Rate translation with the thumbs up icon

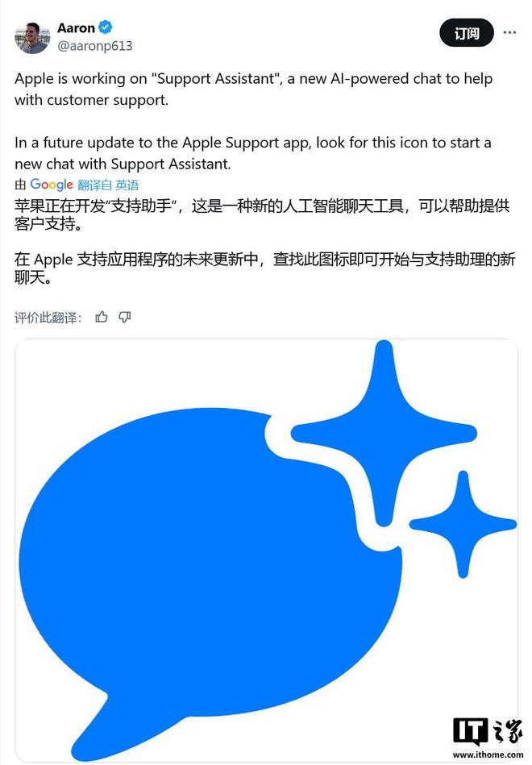pyautogui.click(x=102, y=317)
